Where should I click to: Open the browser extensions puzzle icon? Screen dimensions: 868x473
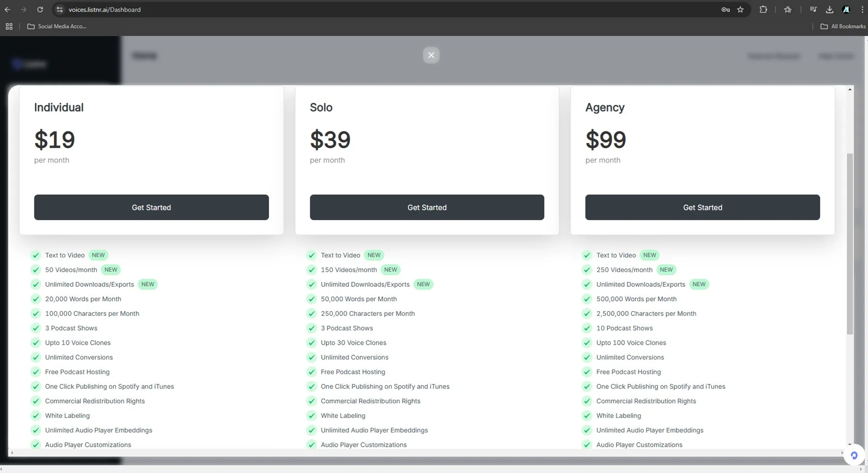763,9
